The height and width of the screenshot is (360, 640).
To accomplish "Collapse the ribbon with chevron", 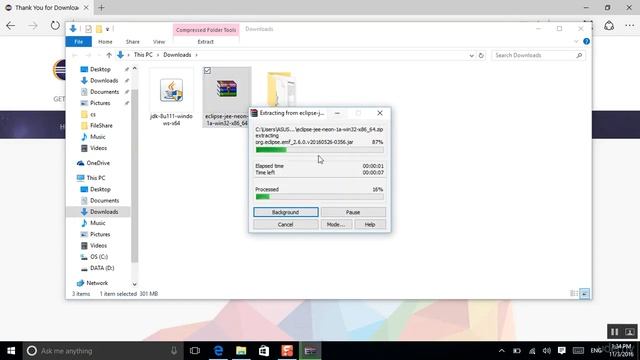I will (576, 41).
